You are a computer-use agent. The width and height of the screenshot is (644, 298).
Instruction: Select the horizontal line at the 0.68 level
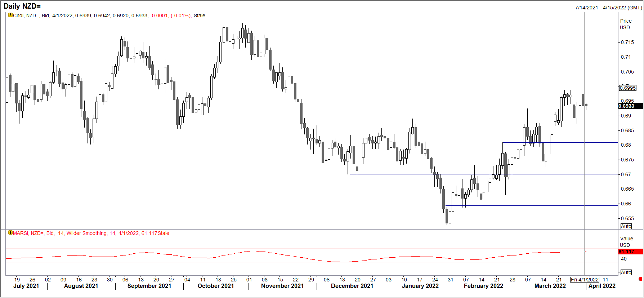pyautogui.click(x=560, y=142)
